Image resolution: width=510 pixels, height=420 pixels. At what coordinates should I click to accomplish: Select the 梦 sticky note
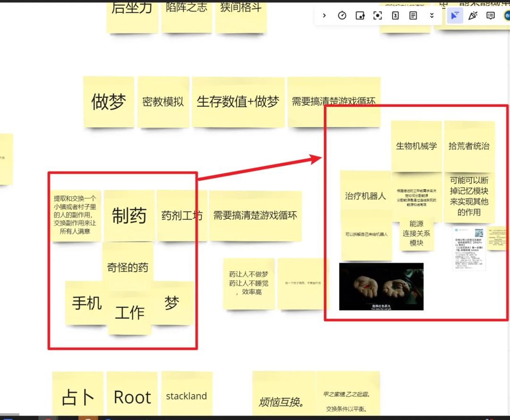click(173, 303)
